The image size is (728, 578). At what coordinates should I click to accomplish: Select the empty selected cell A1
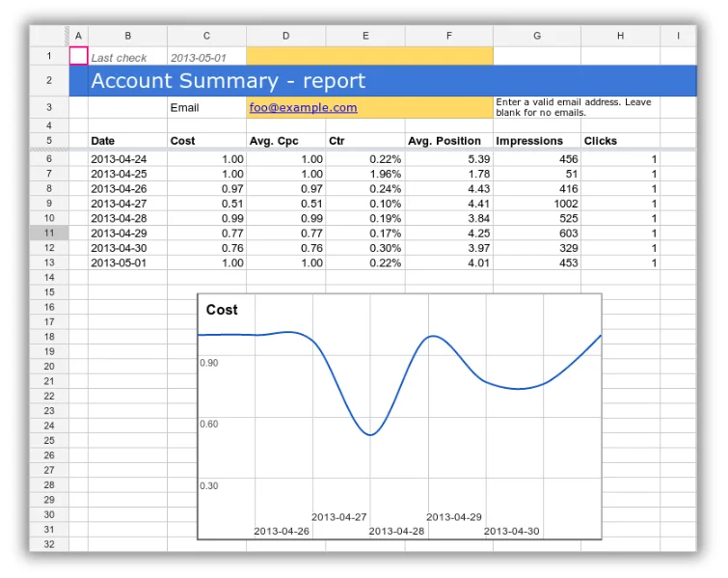(x=79, y=58)
